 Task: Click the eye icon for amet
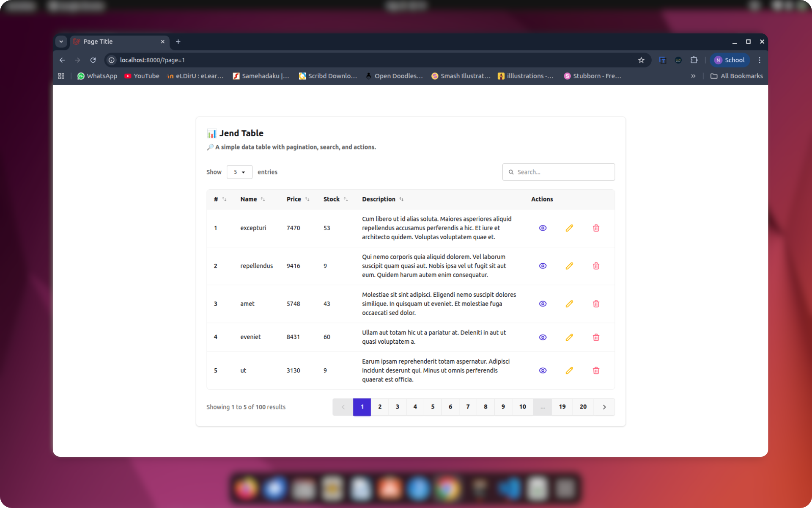(543, 304)
